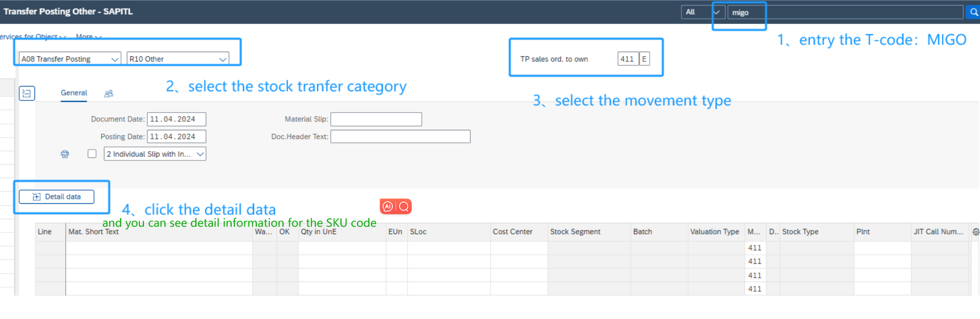Screen dimensions: 980x319
Task: Click the collapse header data icon
Action: tap(27, 93)
